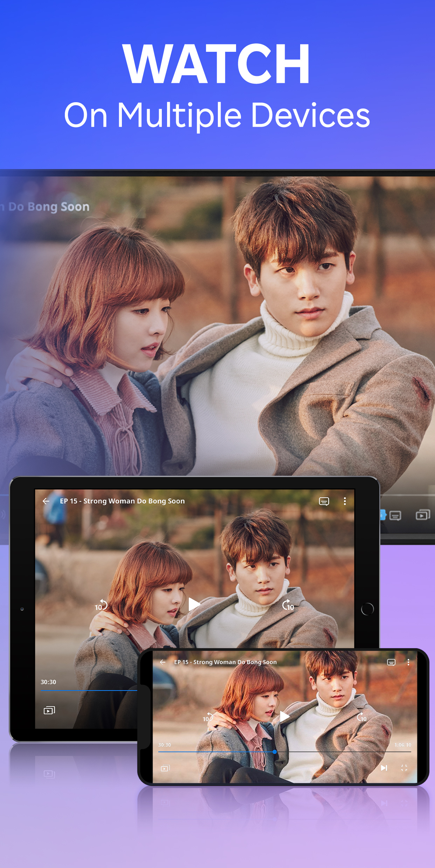Open the subtitles icon on the TV screen

(x=395, y=516)
